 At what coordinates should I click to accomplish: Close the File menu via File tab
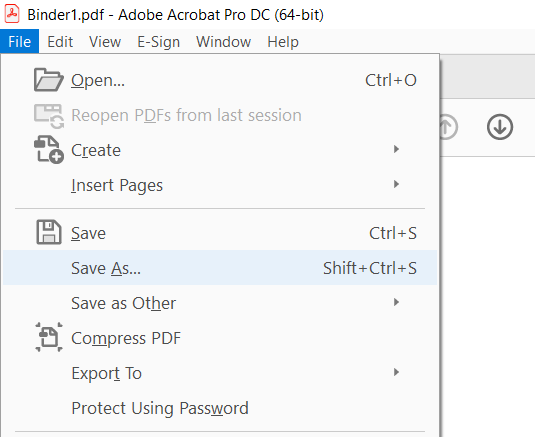pos(19,42)
